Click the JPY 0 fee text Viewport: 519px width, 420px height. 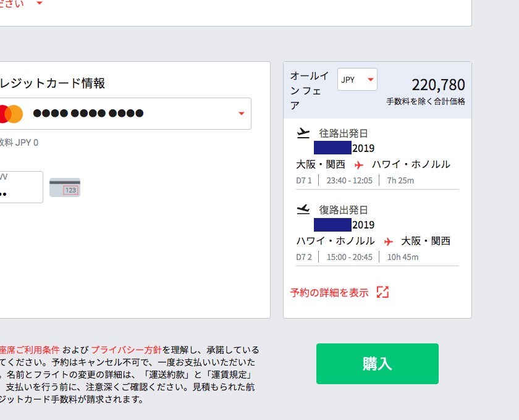27,143
